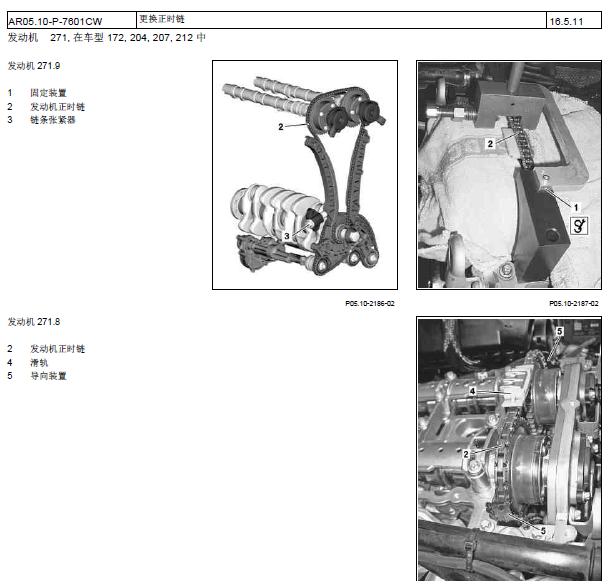This screenshot has height=581, width=606.
Task: Click the line 发动机 271, 在车型 172, 204, 207, 212 中
Action: [107, 38]
